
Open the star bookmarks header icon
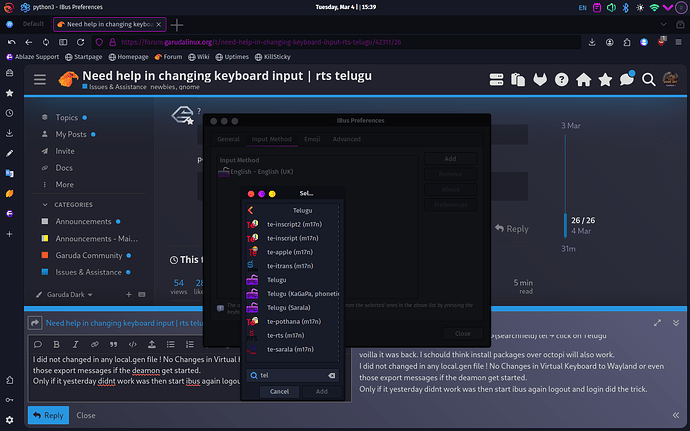605,80
